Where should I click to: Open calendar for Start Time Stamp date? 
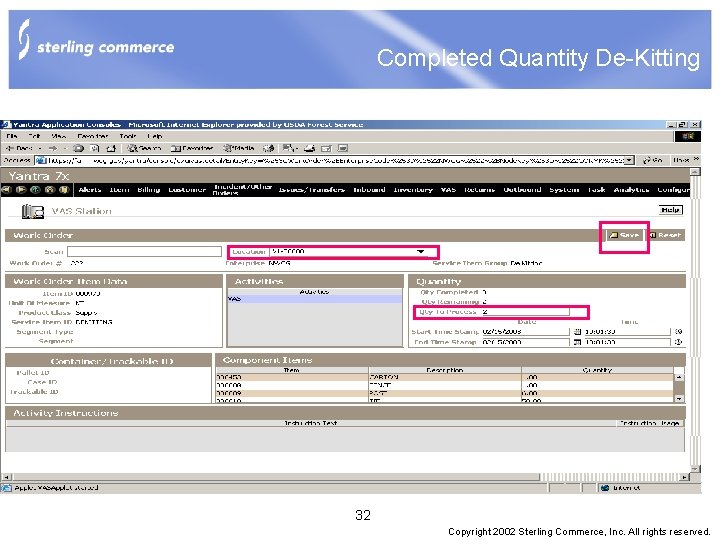[x=577, y=331]
